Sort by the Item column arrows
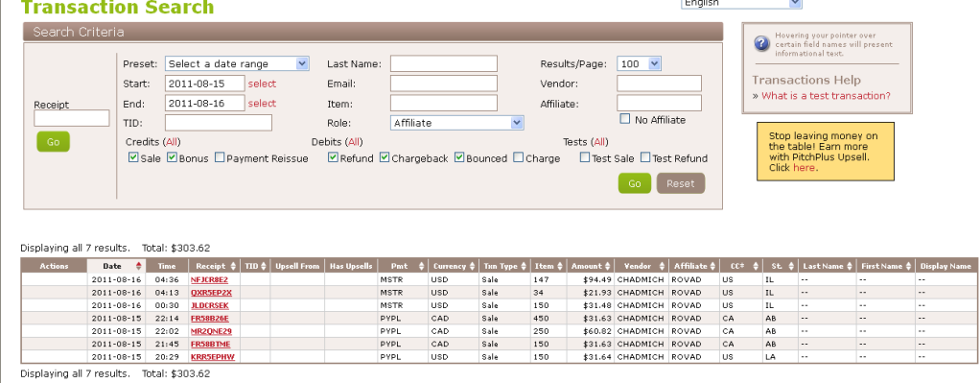The image size is (980, 383). point(559,266)
